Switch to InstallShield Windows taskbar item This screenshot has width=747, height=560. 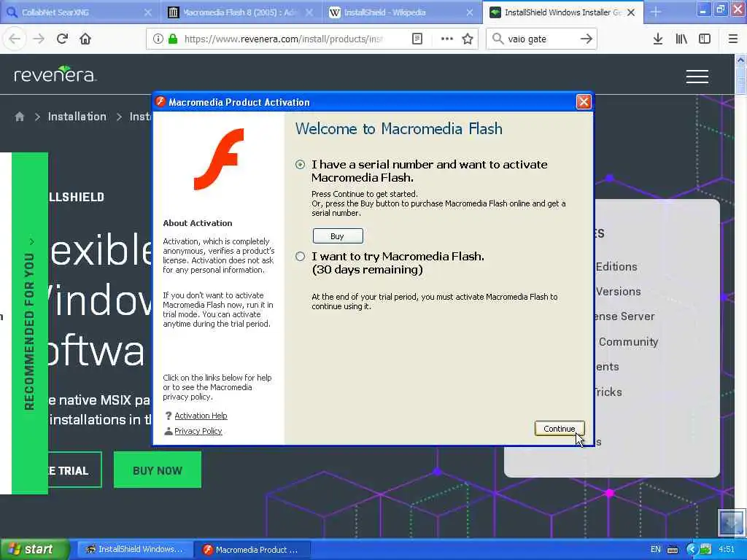[135, 549]
